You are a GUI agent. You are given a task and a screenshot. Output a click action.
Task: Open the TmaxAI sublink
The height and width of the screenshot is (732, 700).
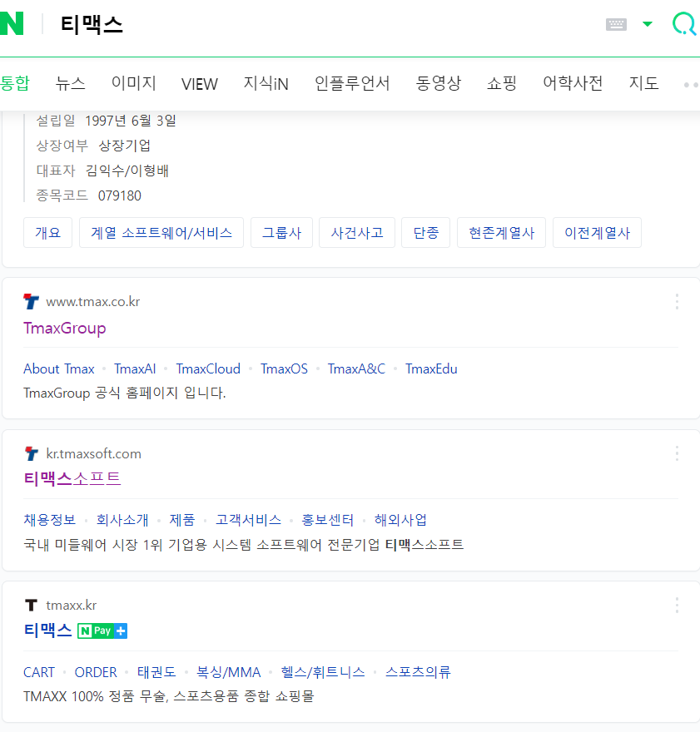click(135, 368)
